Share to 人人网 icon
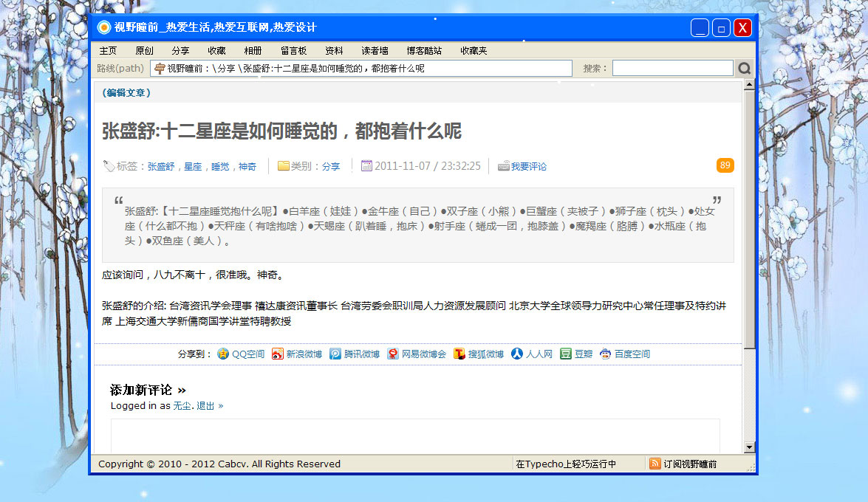Viewport: 868px width, 502px height. pos(517,354)
